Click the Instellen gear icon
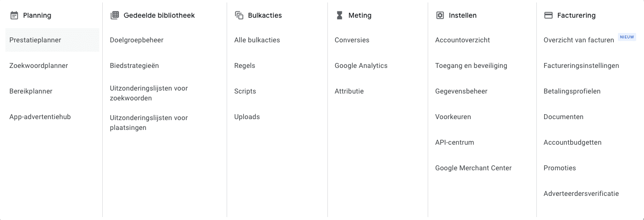This screenshot has height=220, width=644. (440, 15)
